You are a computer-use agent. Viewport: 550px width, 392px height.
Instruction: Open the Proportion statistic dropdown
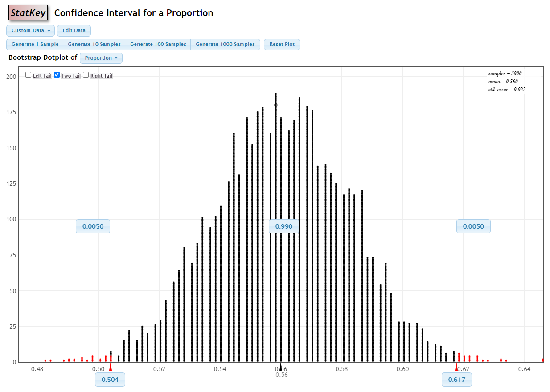pos(101,58)
